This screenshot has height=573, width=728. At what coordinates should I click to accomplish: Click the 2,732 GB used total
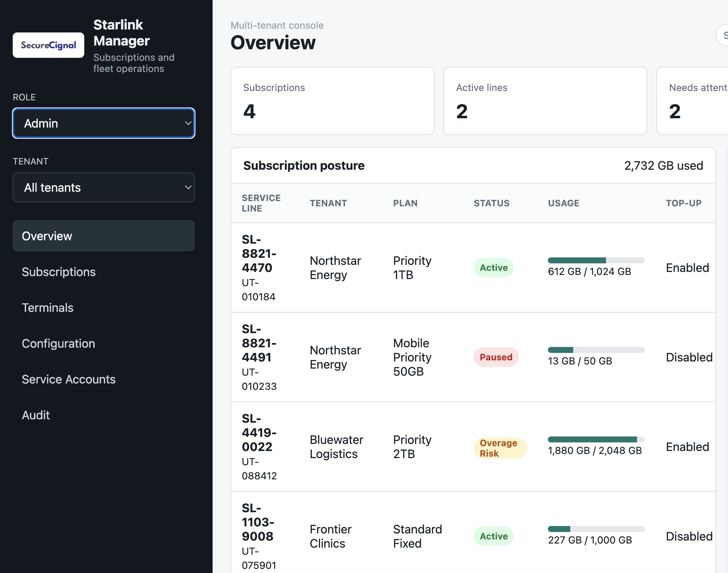point(663,165)
